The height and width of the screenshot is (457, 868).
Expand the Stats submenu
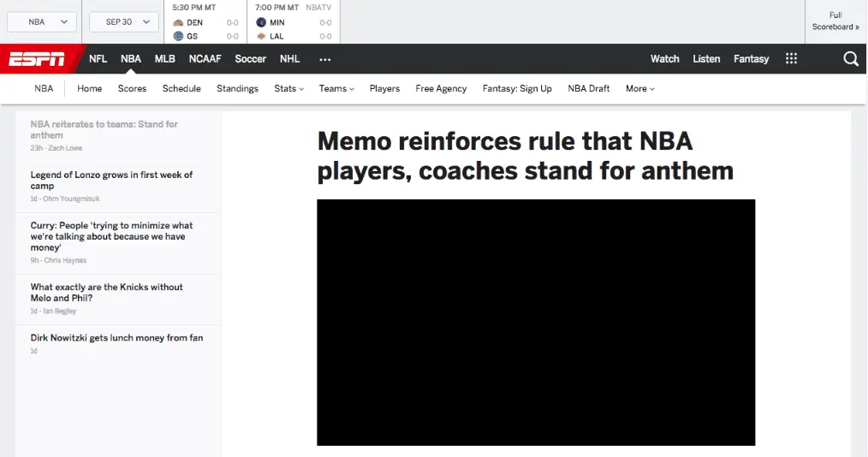pyautogui.click(x=288, y=89)
